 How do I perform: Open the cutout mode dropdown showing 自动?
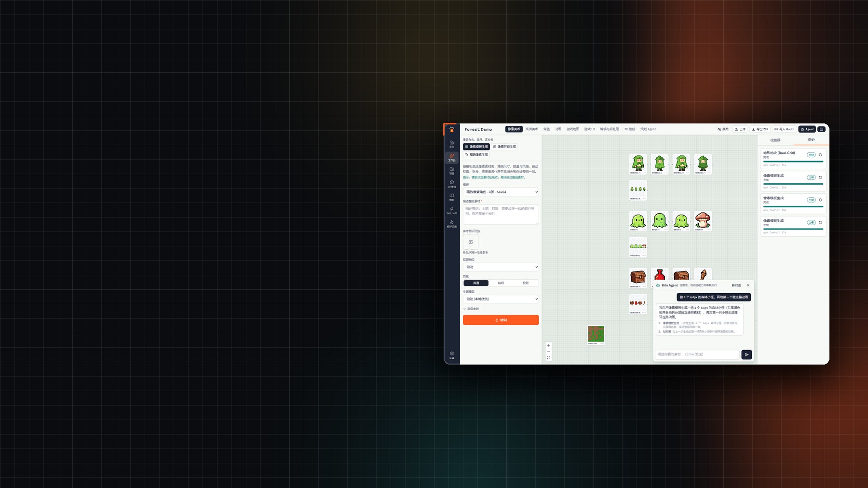pos(501,267)
